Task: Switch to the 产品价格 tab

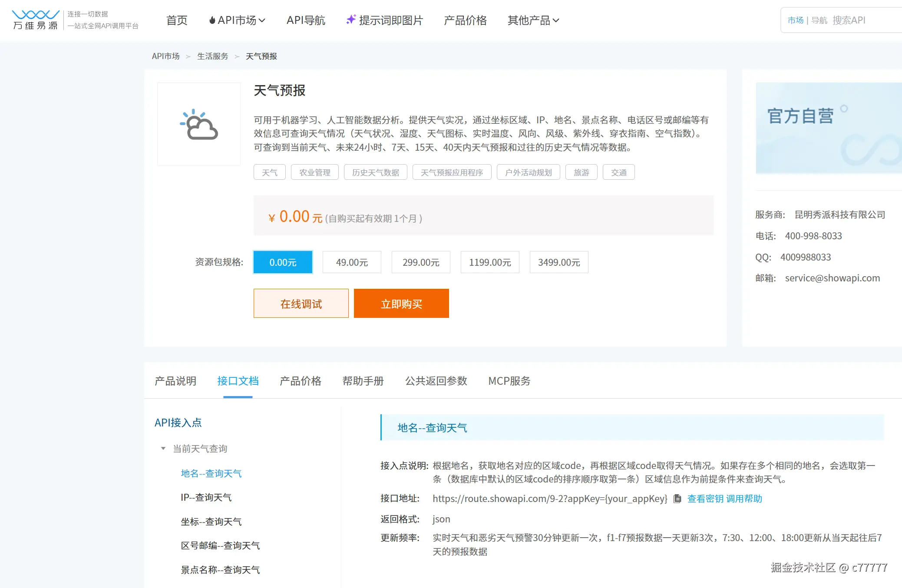Action: [x=301, y=381]
